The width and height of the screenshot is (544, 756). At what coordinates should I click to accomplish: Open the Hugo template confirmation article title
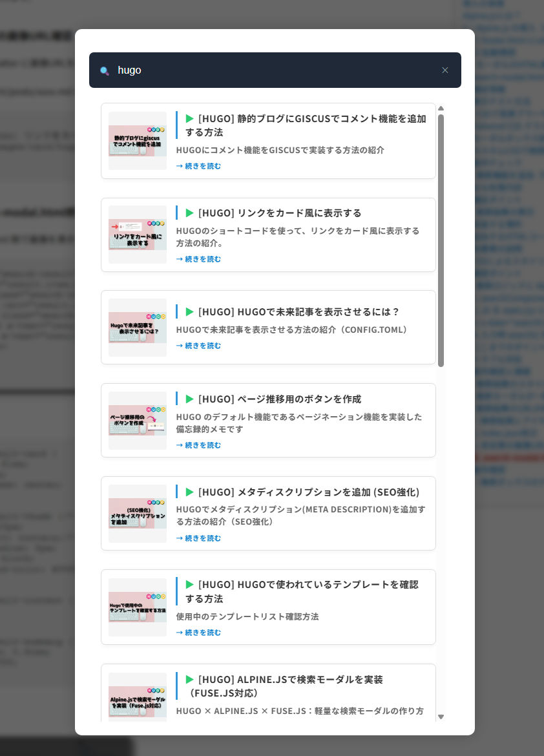[x=302, y=591]
